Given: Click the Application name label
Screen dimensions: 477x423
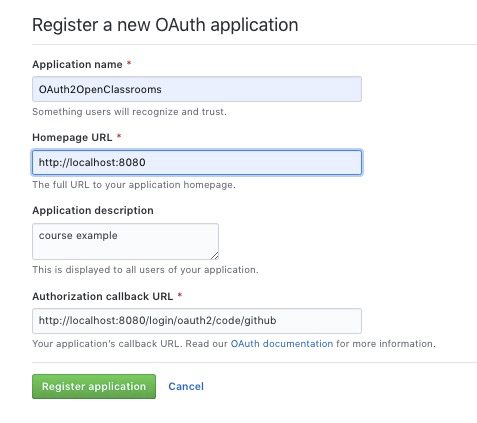Looking at the screenshot, I should [x=77, y=64].
